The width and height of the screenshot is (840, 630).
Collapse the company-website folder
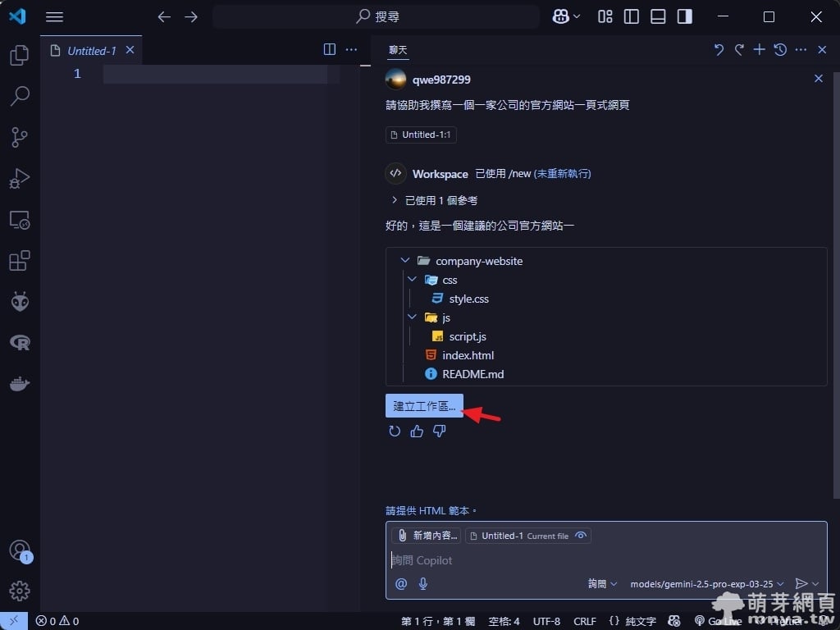click(x=405, y=261)
